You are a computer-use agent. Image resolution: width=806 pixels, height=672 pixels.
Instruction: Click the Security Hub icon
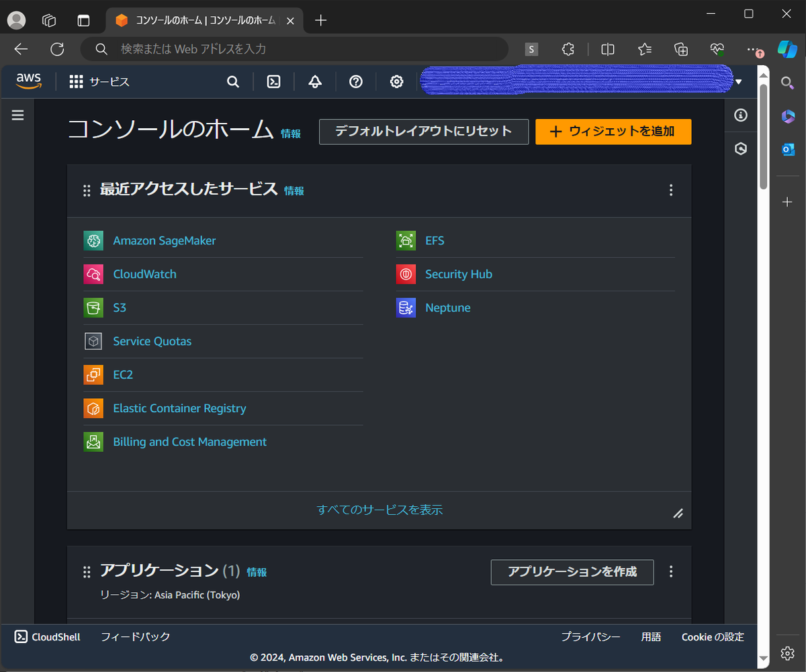tap(406, 274)
